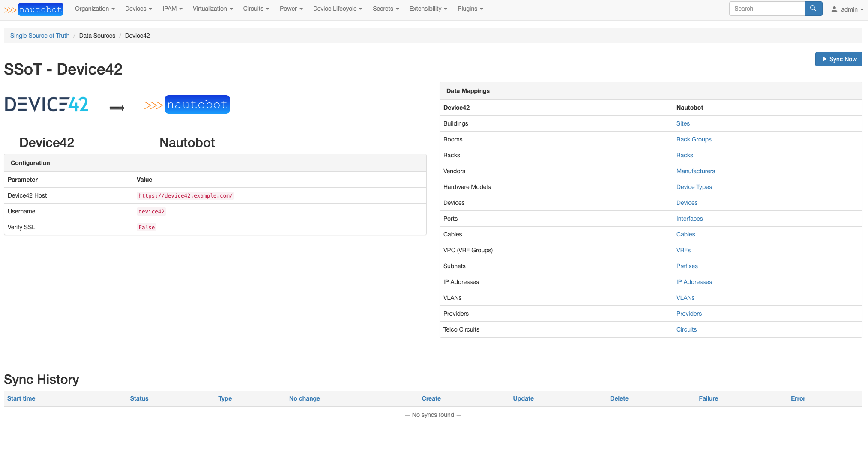The image size is (868, 461).
Task: Click the large Device42 logo
Action: [x=47, y=104]
